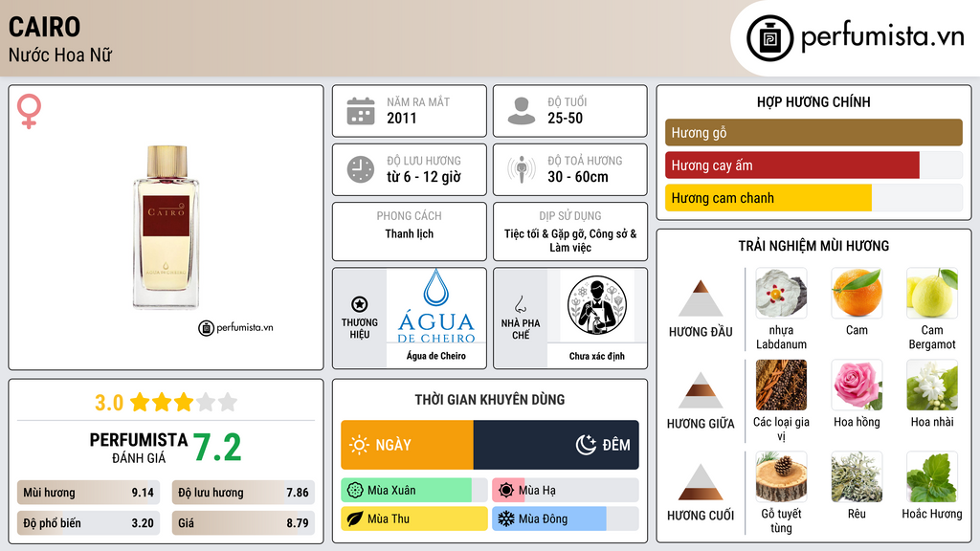Click the pink female gender symbol icon
This screenshot has height=551, width=980.
pyautogui.click(x=29, y=111)
